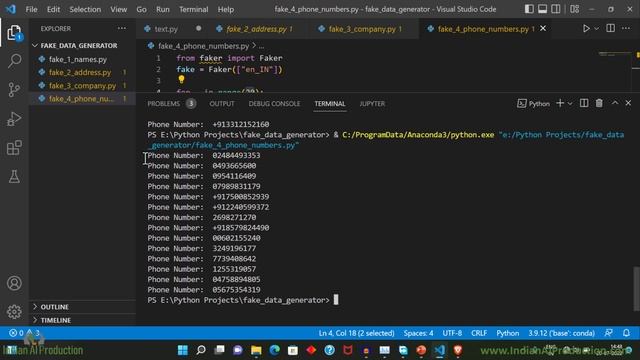Open notifications bell icon
Image resolution: width=640 pixels, height=360 pixels.
[x=626, y=333]
